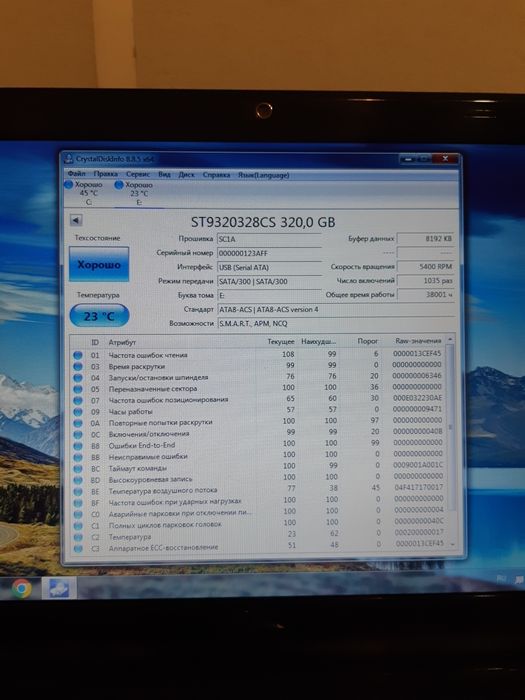Click the CrystalDiskInfo title bar icon

click(68, 158)
